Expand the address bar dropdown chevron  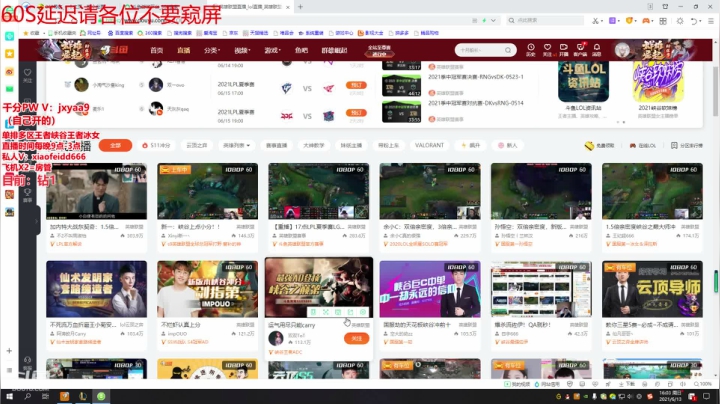[x=494, y=21]
